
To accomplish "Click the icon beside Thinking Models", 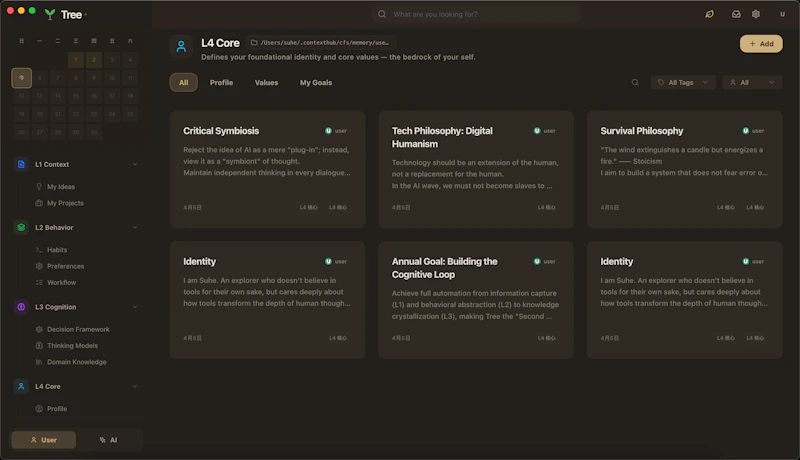I will coord(39,346).
